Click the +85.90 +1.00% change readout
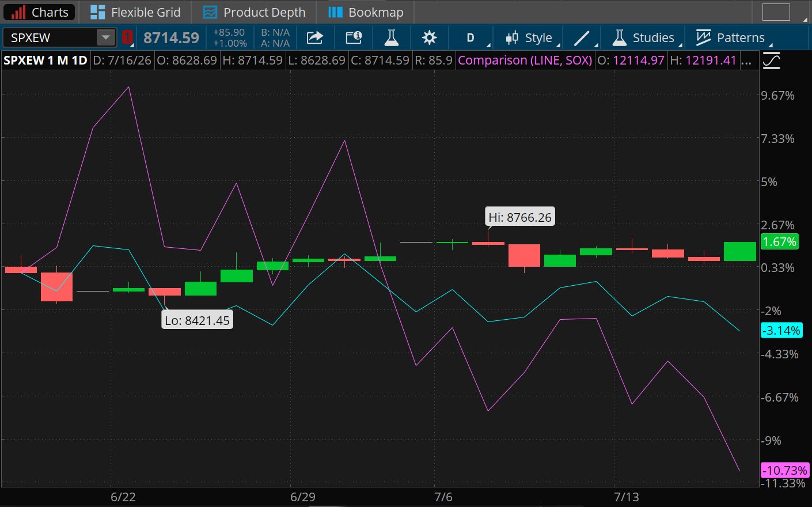 click(x=230, y=38)
